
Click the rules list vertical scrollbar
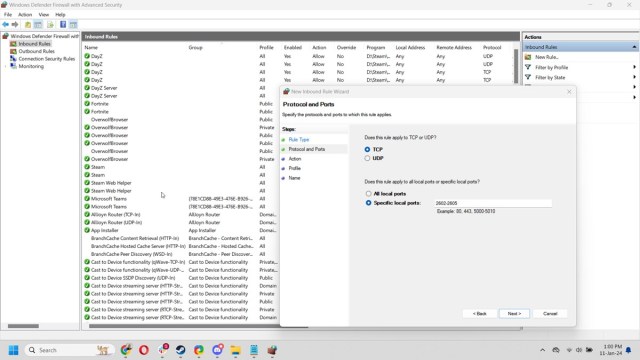click(516, 66)
